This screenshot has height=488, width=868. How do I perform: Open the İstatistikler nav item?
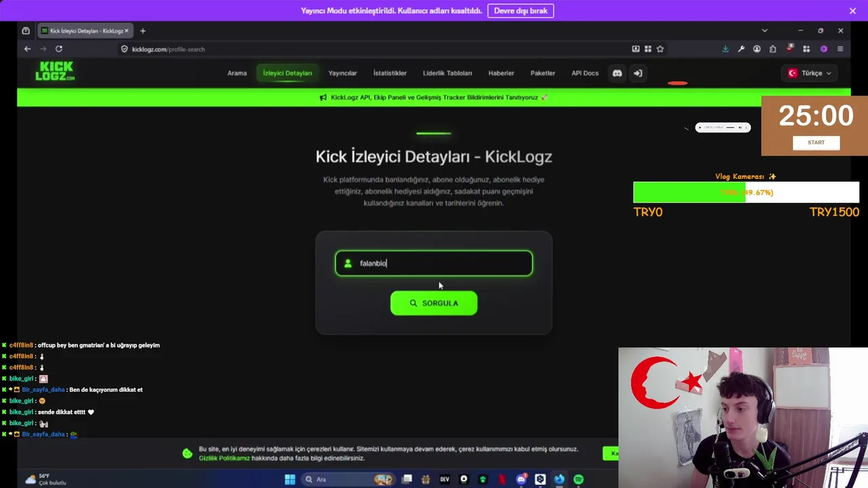click(x=390, y=73)
